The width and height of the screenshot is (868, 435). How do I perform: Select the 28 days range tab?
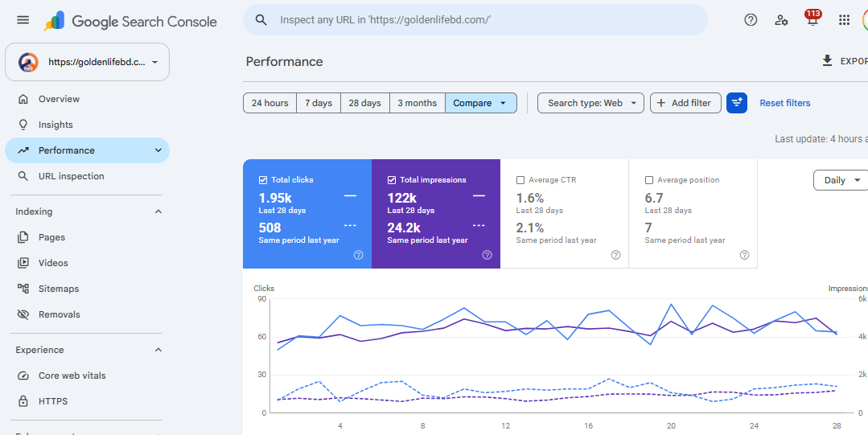click(x=364, y=103)
